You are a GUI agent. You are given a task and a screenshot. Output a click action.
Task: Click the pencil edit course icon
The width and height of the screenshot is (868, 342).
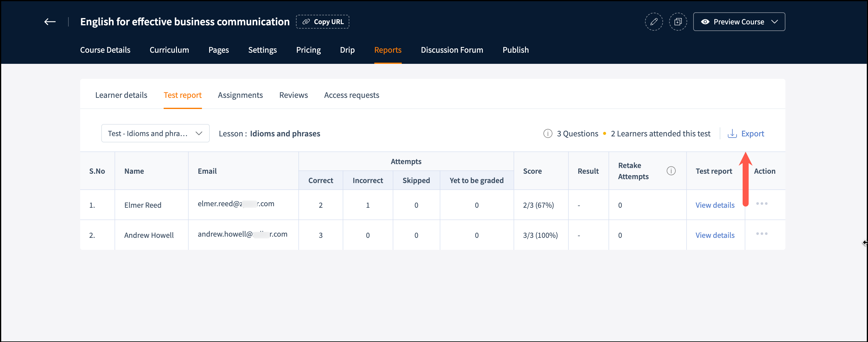click(653, 22)
